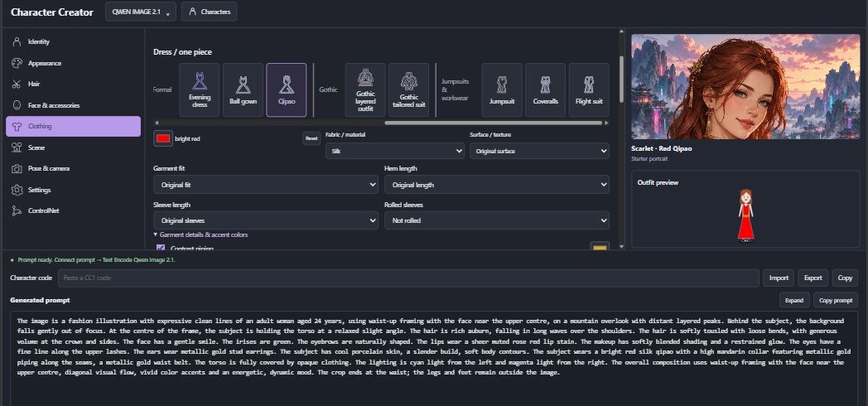The height and width of the screenshot is (406, 868).
Task: Open the Sleeve length dropdown
Action: [266, 220]
